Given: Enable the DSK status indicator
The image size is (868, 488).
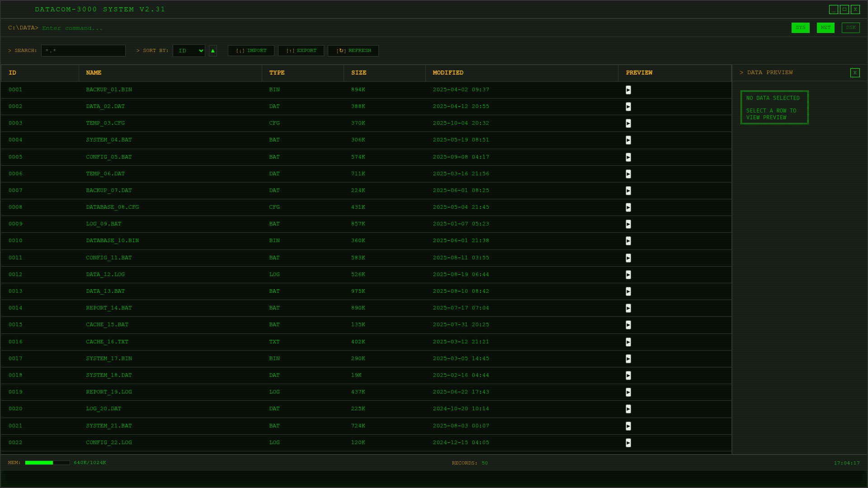Looking at the screenshot, I should 850,28.
